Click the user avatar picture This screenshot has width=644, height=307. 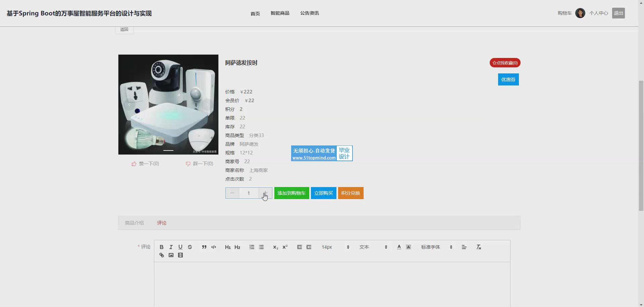pos(580,13)
